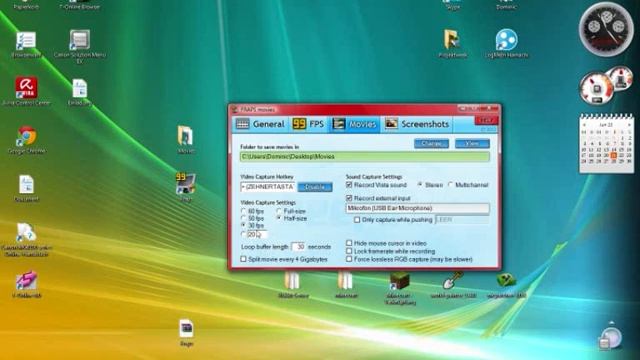
Task: Open the microphone input device dropdown
Action: [x=417, y=208]
